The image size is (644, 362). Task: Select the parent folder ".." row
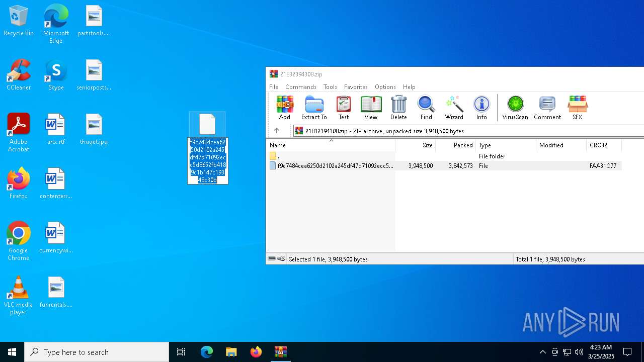444,156
